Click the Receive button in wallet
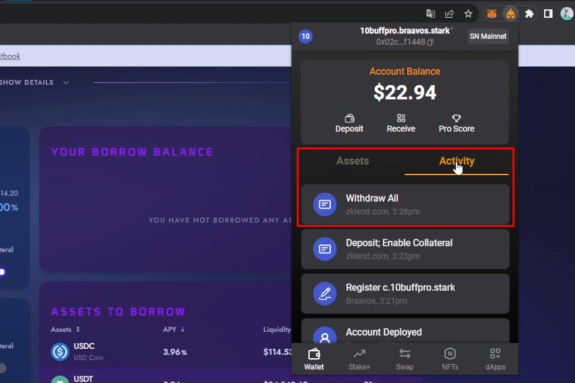Image resolution: width=575 pixels, height=383 pixels. (x=401, y=123)
